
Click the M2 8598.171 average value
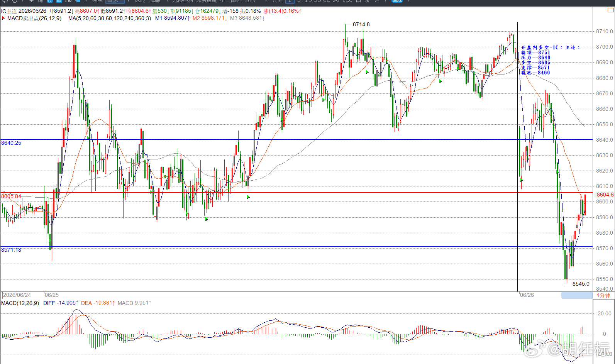(x=210, y=18)
